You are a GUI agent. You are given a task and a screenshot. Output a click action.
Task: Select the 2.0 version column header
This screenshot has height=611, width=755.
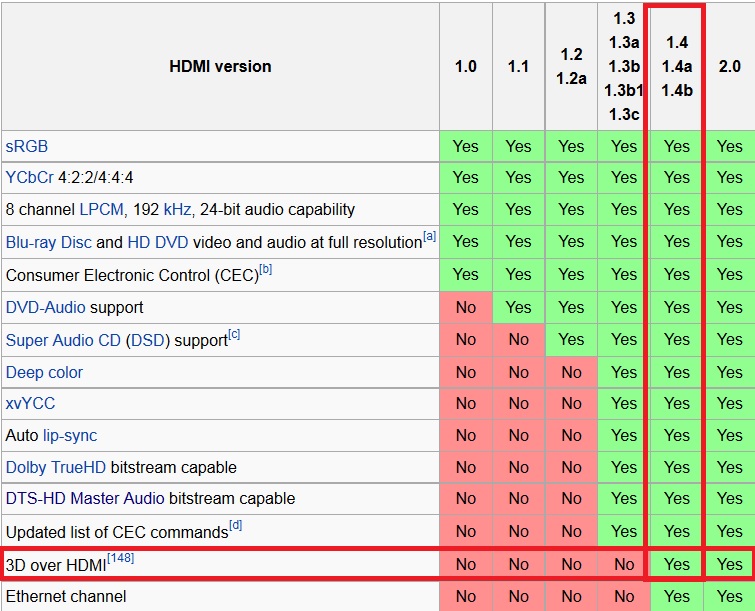[x=730, y=67]
